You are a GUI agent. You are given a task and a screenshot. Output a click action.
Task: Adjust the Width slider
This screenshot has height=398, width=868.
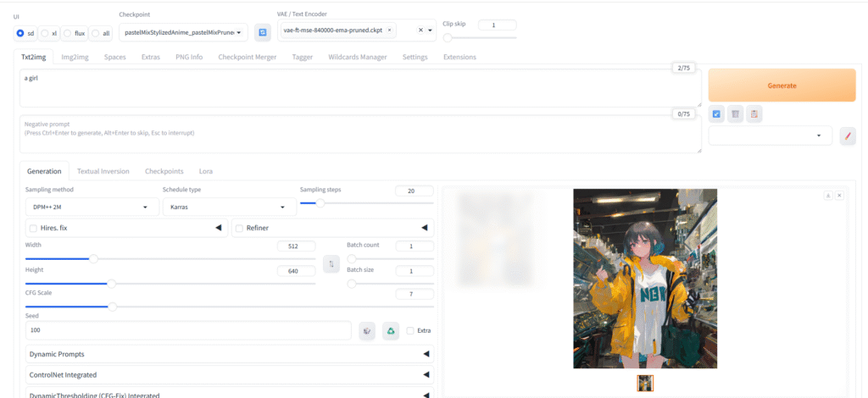point(170,259)
